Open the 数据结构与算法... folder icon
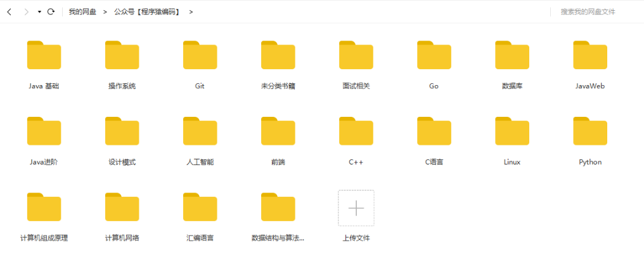The width and height of the screenshot is (644, 254). tap(278, 206)
